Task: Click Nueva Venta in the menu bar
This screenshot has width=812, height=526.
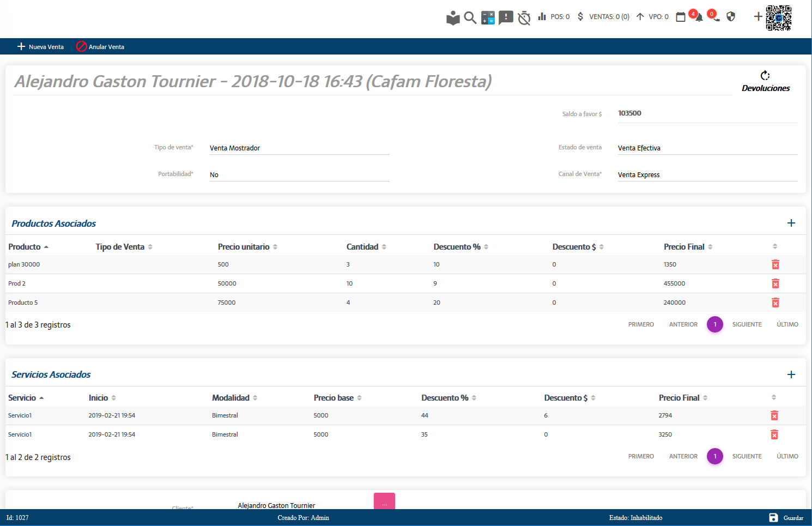Action: click(41, 47)
